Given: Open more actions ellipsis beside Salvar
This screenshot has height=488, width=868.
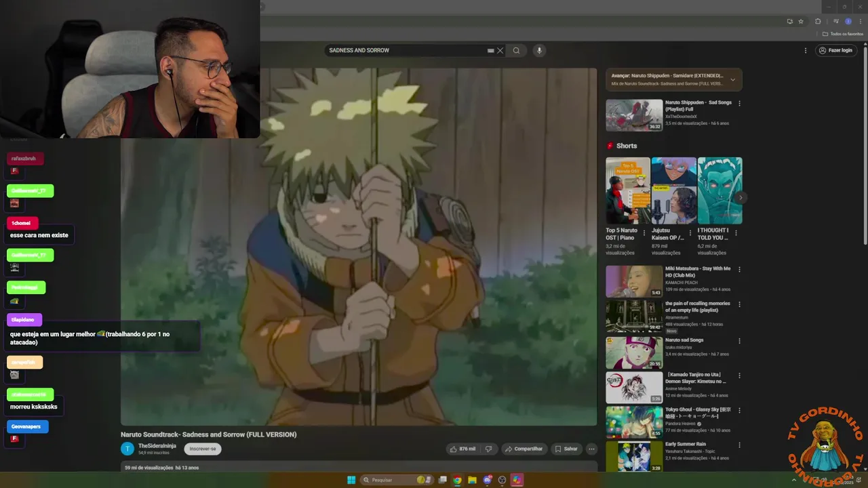Looking at the screenshot, I should pos(591,449).
